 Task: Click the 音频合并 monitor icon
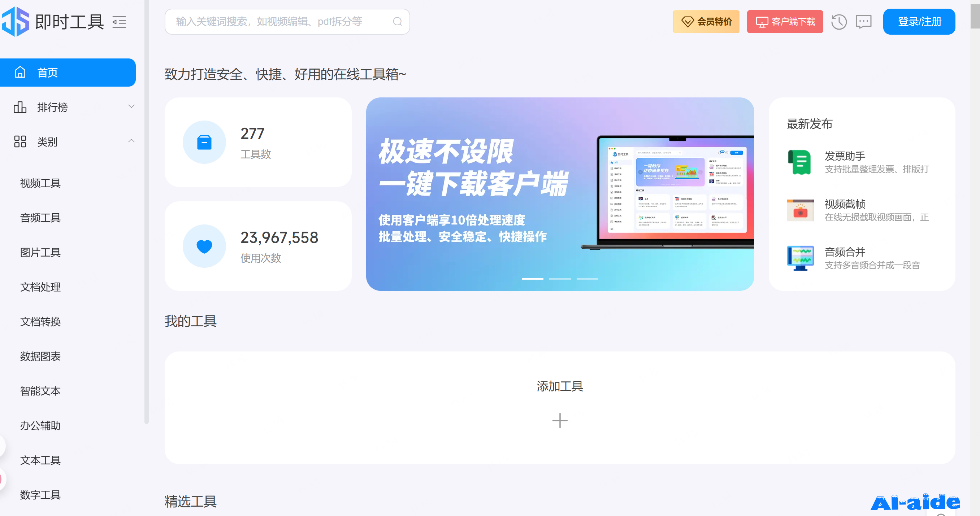coord(801,258)
